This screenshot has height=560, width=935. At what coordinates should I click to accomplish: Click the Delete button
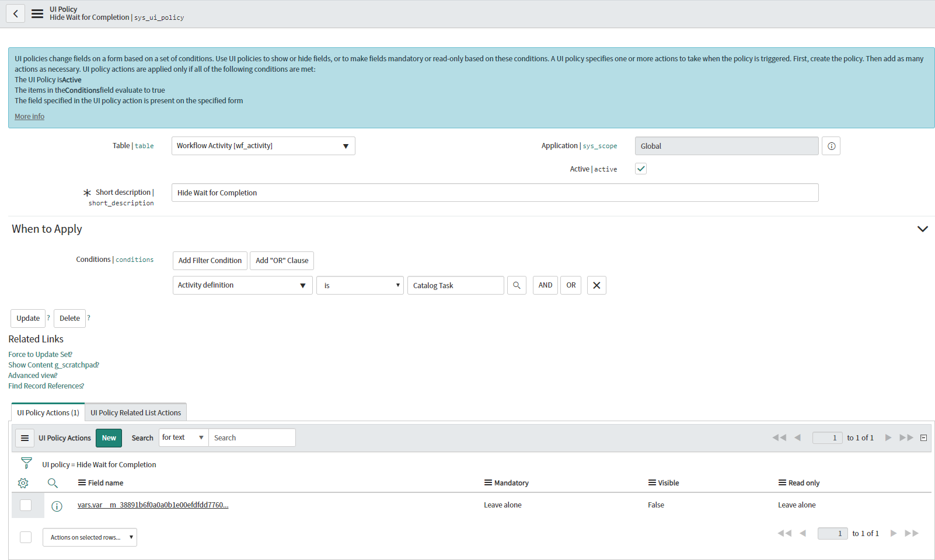coord(69,318)
